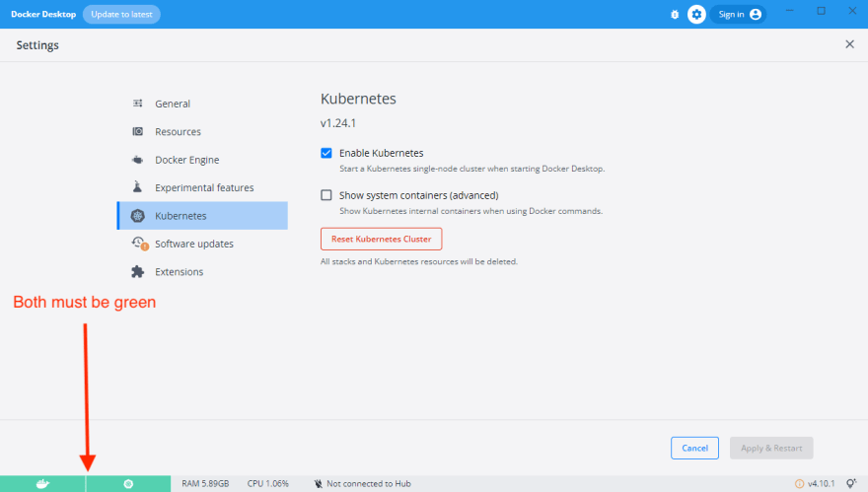Maximize the Docker Desktop window
The image size is (868, 492).
(x=821, y=11)
